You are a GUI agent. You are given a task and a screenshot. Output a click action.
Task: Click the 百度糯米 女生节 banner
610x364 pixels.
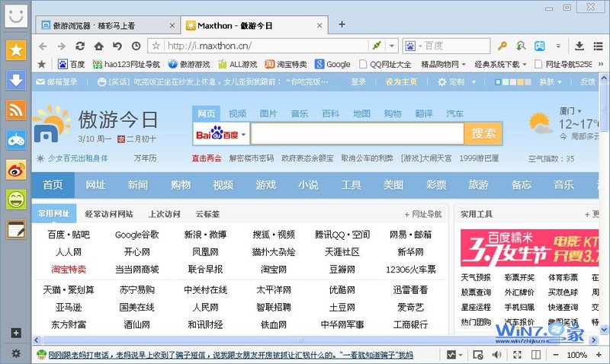pyautogui.click(x=529, y=247)
